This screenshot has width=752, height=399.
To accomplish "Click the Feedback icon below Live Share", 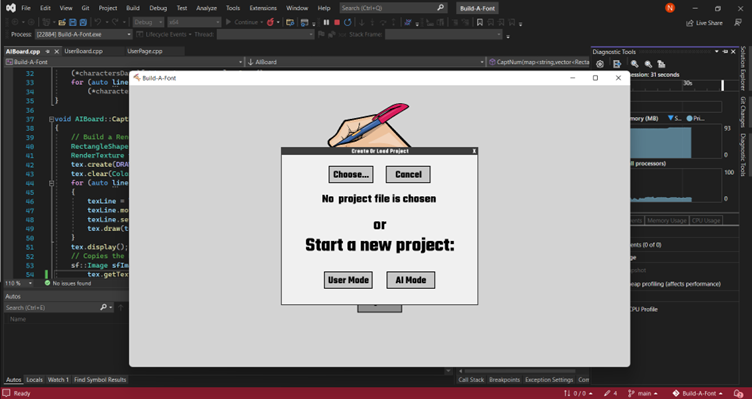I will (738, 22).
